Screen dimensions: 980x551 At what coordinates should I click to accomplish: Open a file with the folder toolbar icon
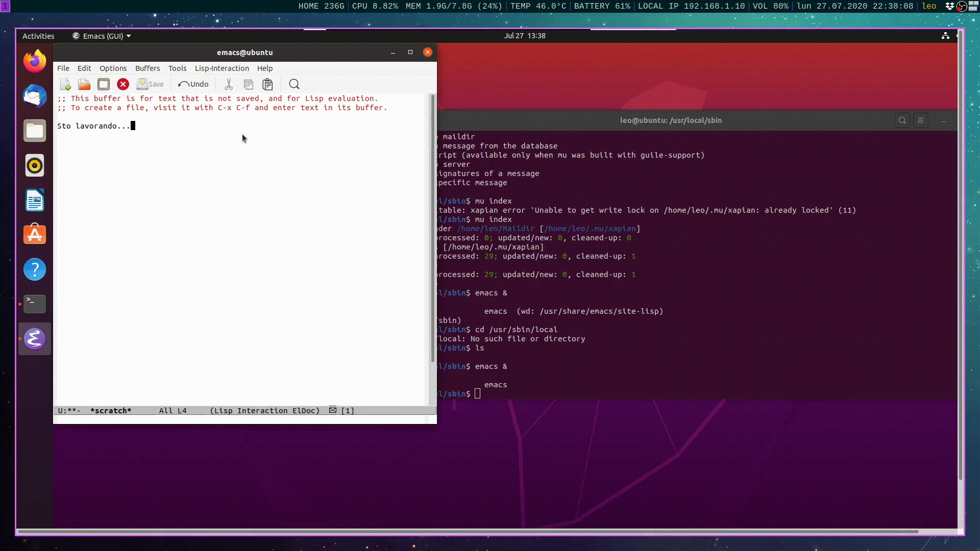pyautogui.click(x=84, y=84)
